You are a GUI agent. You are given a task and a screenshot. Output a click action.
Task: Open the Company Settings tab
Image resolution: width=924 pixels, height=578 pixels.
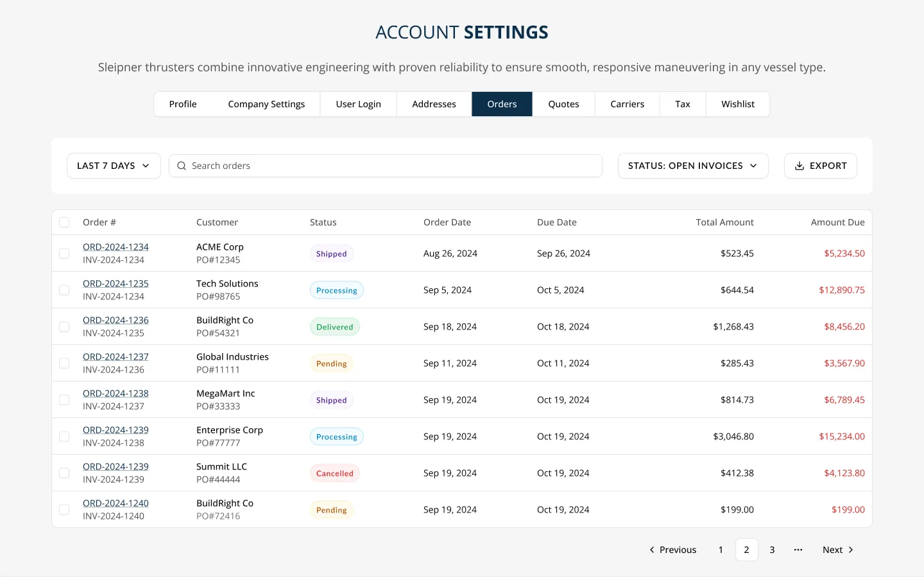point(266,104)
